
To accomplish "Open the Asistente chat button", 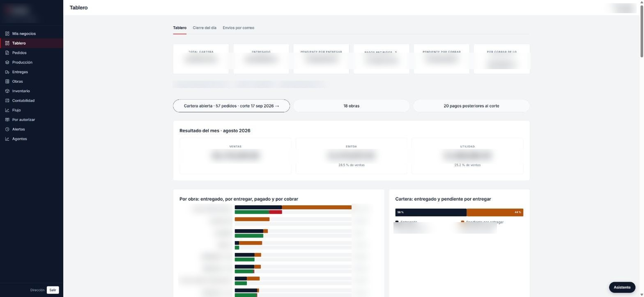I will (x=622, y=287).
